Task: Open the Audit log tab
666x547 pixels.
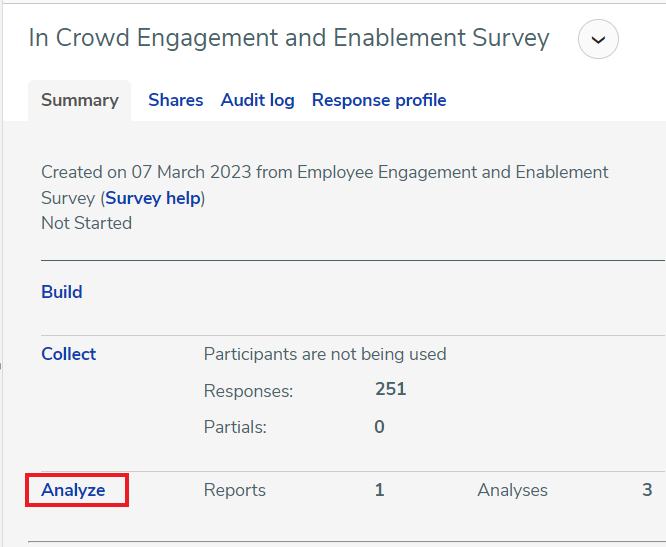Action: tap(257, 101)
